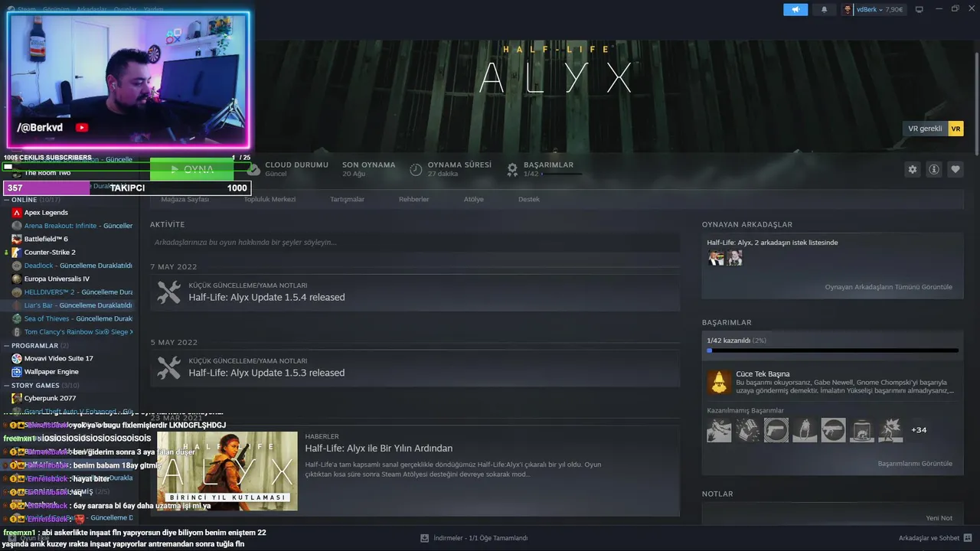Click the Movavi Video Suite 17 icon
The width and height of the screenshot is (980, 551).
[x=17, y=358]
